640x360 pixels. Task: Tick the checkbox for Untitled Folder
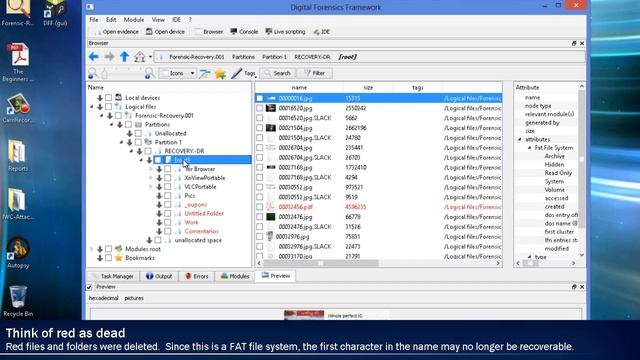coord(168,213)
